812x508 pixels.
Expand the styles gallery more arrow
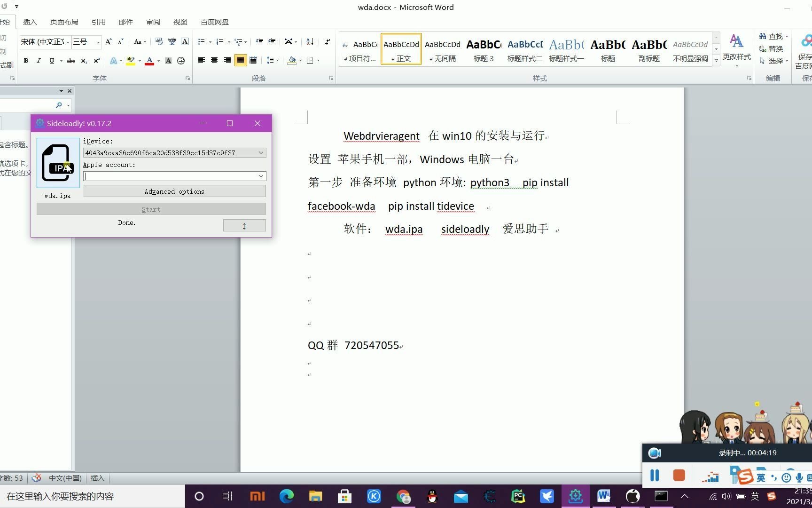coord(716,61)
